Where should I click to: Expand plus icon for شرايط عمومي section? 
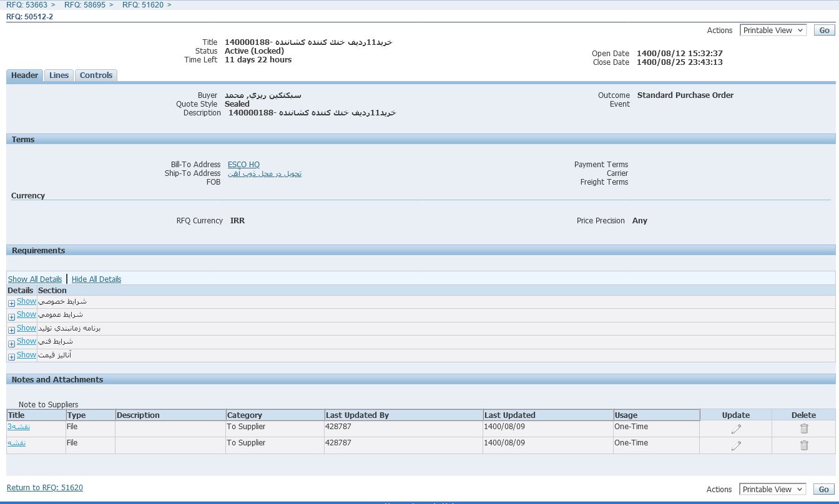click(11, 317)
